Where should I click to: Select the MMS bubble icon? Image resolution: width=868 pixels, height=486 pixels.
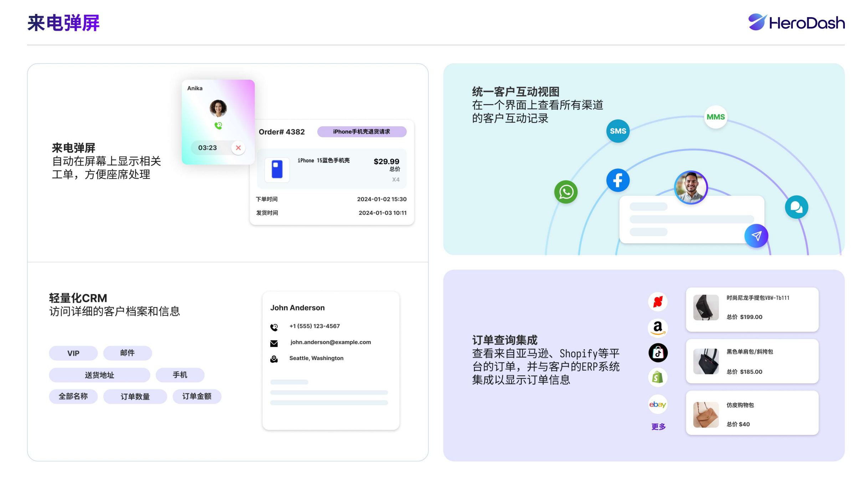pyautogui.click(x=715, y=117)
